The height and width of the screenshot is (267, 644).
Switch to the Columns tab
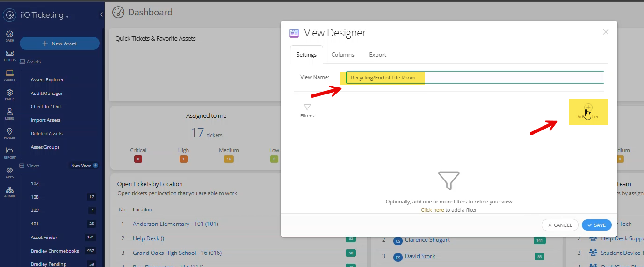tap(343, 55)
